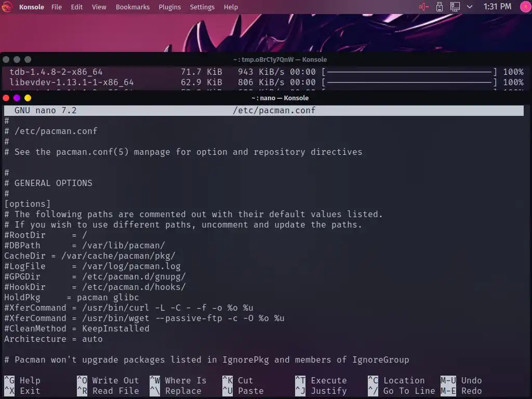Click the # GENERAL OPTIONS comment line
This screenshot has height=399, width=532.
point(48,183)
